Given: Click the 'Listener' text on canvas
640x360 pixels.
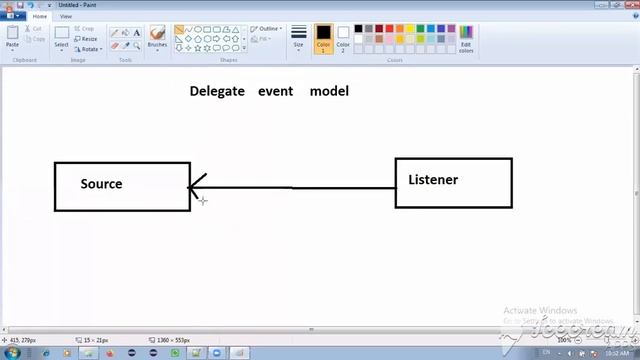Looking at the screenshot, I should click(433, 180).
